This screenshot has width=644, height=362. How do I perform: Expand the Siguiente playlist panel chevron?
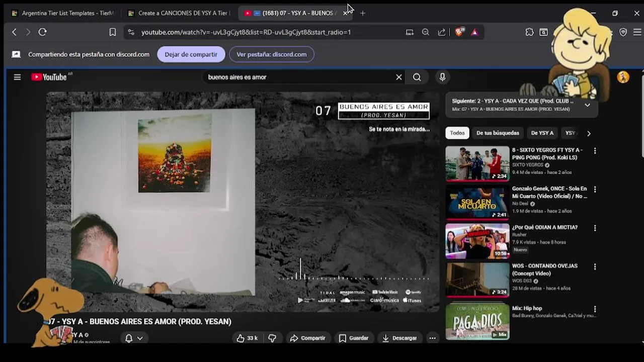point(587,105)
